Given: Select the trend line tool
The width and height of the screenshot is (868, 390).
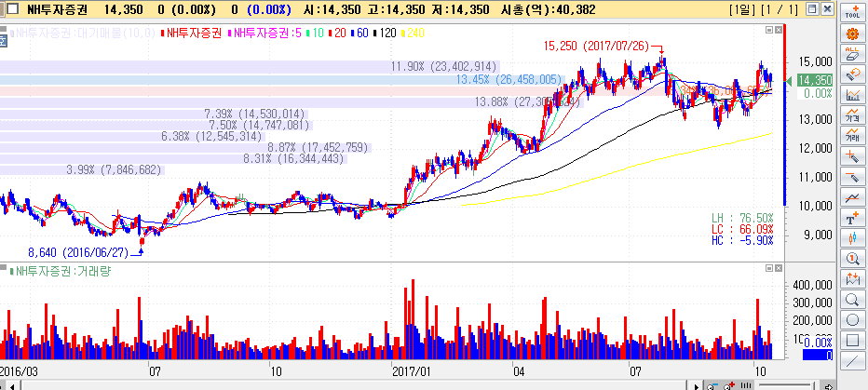Looking at the screenshot, I should coord(852,196).
